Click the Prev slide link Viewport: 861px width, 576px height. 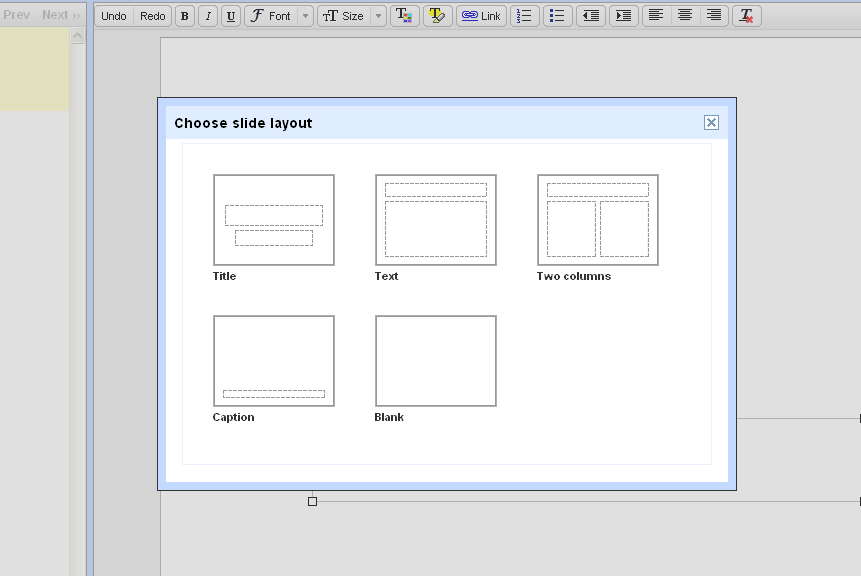click(16, 15)
